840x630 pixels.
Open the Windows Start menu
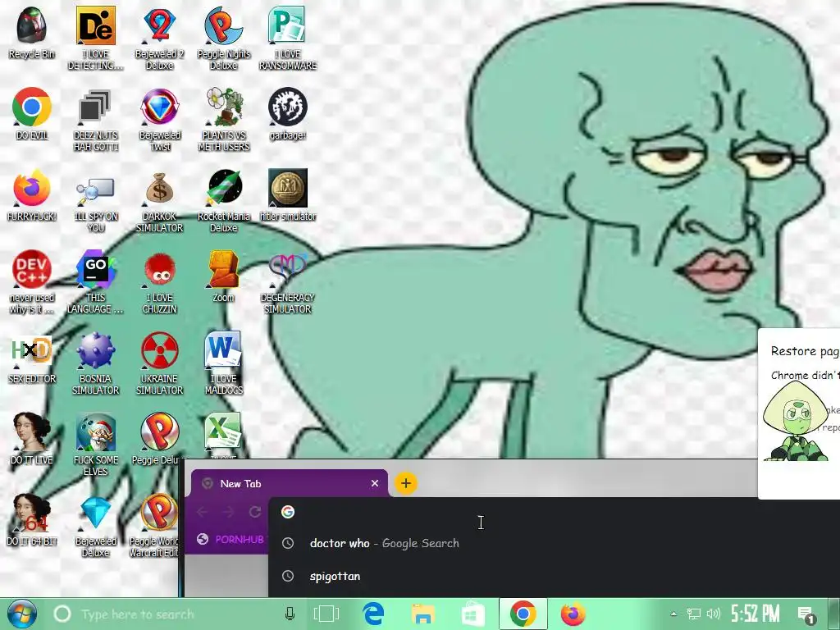[22, 614]
